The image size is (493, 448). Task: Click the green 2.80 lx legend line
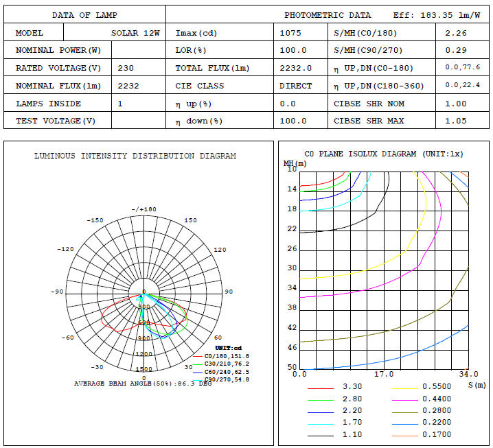tap(321, 401)
